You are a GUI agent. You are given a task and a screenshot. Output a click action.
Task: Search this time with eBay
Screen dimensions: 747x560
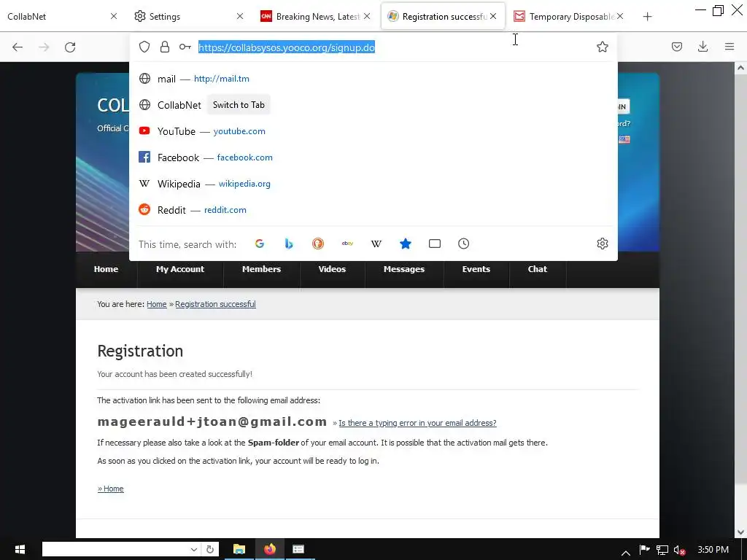pos(347,244)
